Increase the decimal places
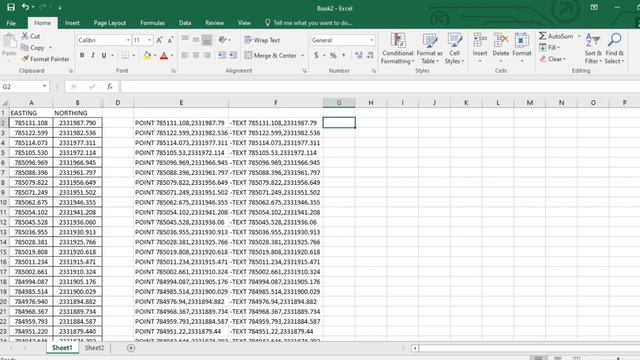 click(x=359, y=55)
